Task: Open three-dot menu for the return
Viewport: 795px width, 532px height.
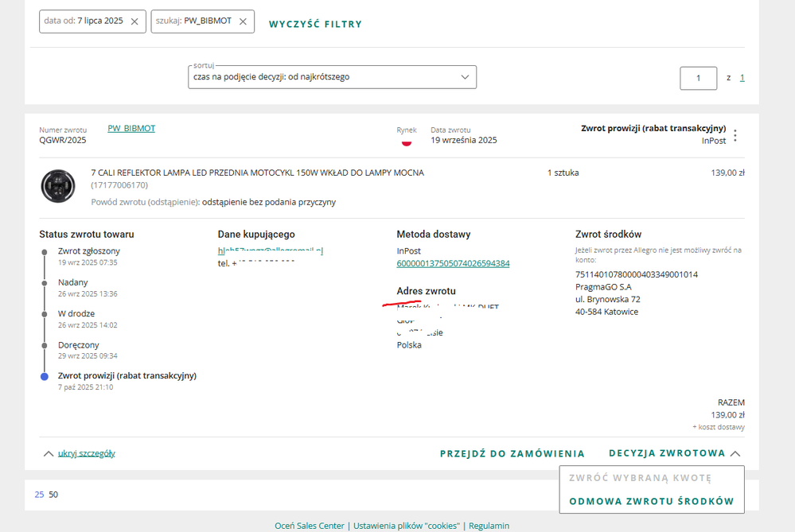Action: [x=735, y=135]
